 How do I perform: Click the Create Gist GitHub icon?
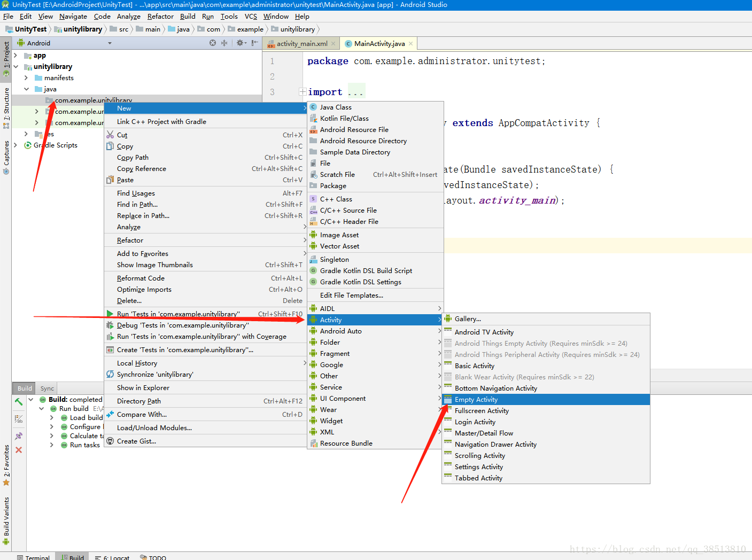point(110,441)
